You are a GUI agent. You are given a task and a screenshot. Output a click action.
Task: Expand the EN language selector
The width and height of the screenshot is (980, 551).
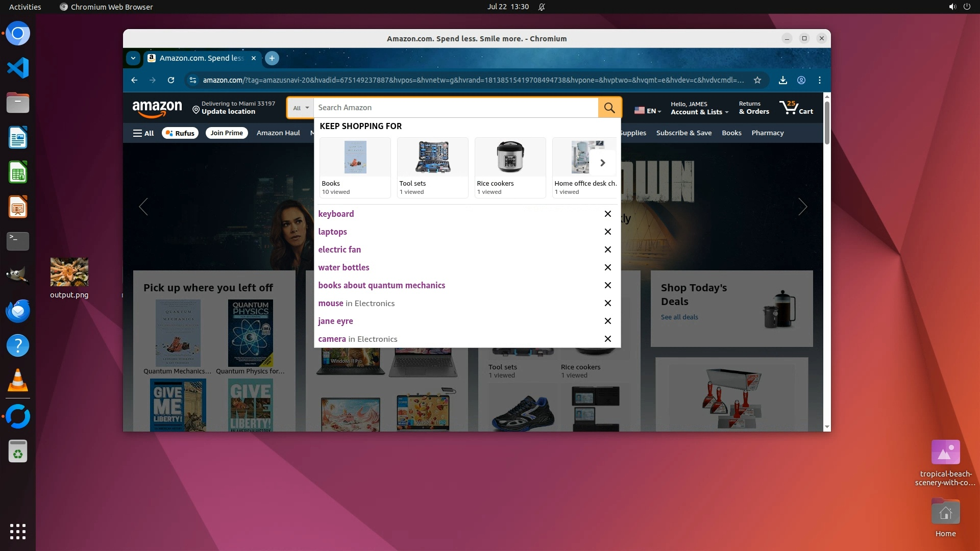(x=648, y=110)
